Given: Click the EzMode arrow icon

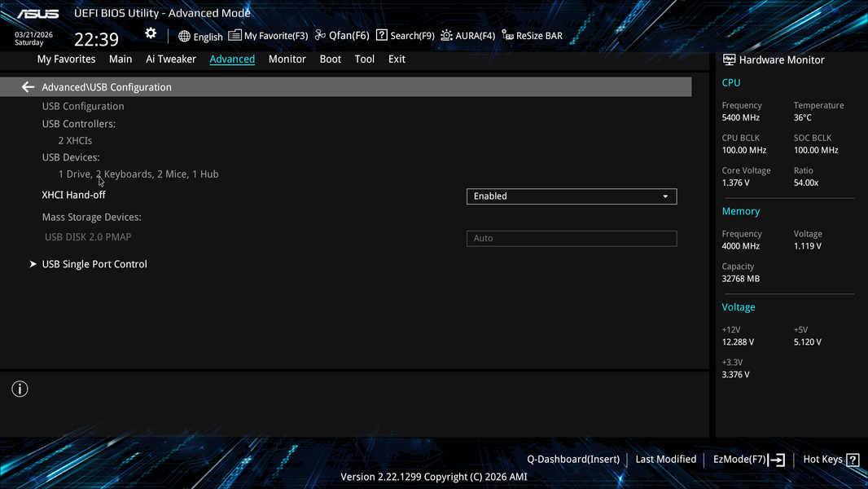Looking at the screenshot, I should pos(776,460).
